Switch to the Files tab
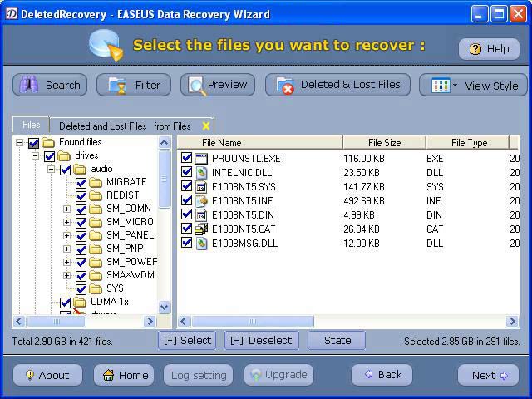Screen dimensions: 532x399 coord(32,125)
